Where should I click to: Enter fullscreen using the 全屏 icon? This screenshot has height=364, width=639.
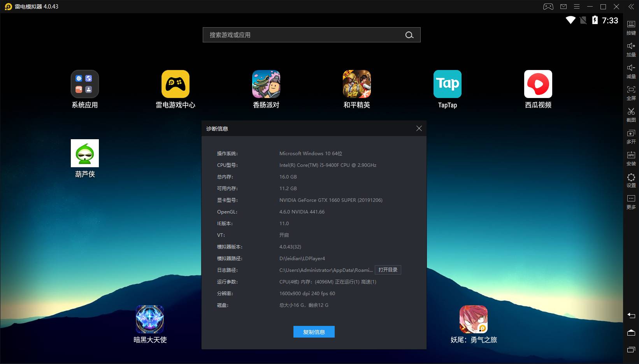click(631, 93)
